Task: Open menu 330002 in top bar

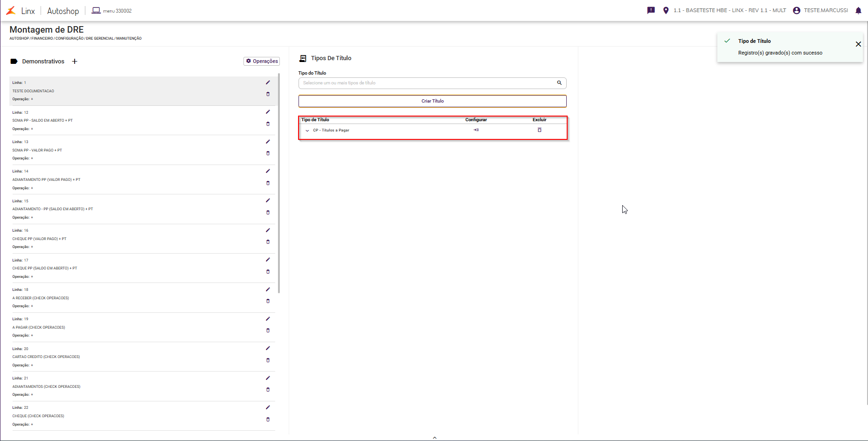Action: (111, 11)
